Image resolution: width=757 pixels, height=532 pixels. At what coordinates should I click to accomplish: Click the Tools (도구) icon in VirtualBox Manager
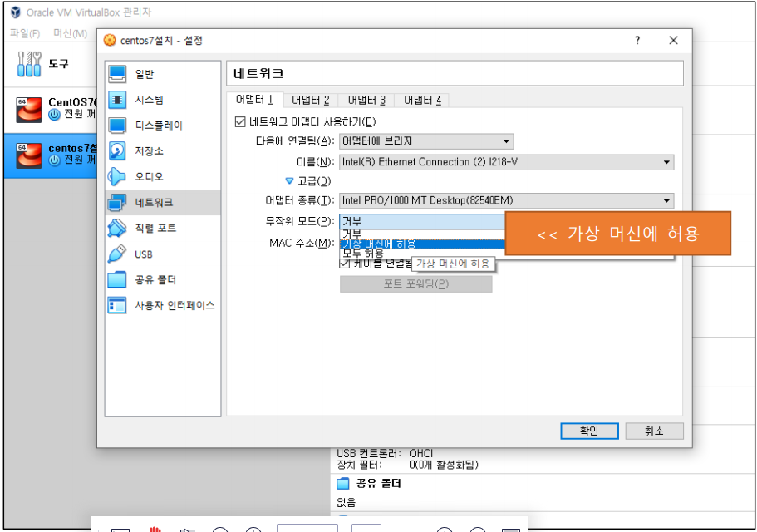pos(29,64)
